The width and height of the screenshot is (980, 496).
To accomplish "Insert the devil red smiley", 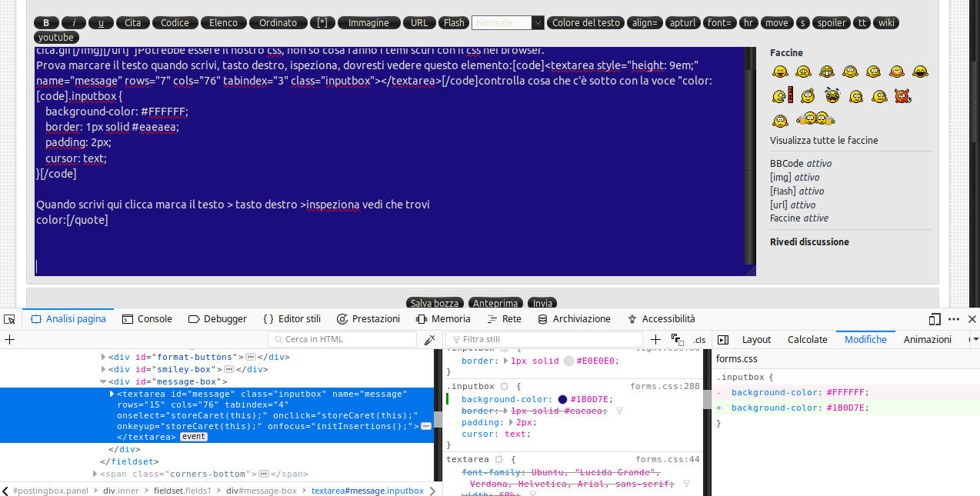I will [x=902, y=96].
